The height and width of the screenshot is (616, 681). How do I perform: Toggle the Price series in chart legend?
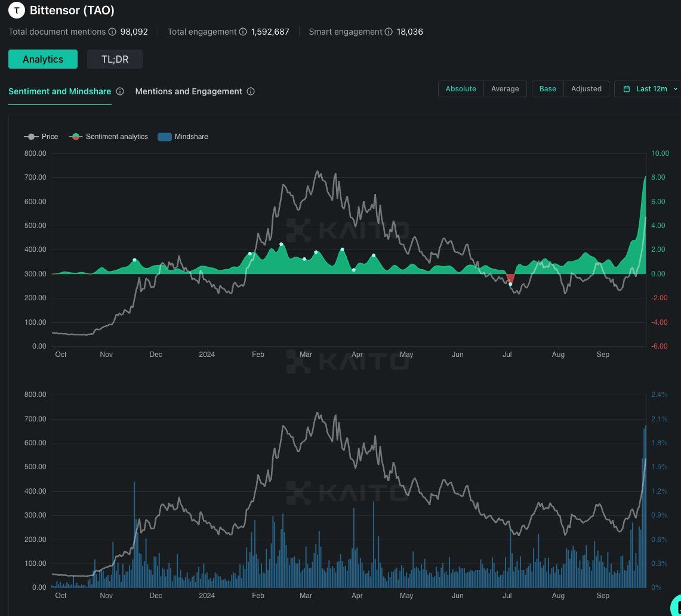[x=41, y=137]
